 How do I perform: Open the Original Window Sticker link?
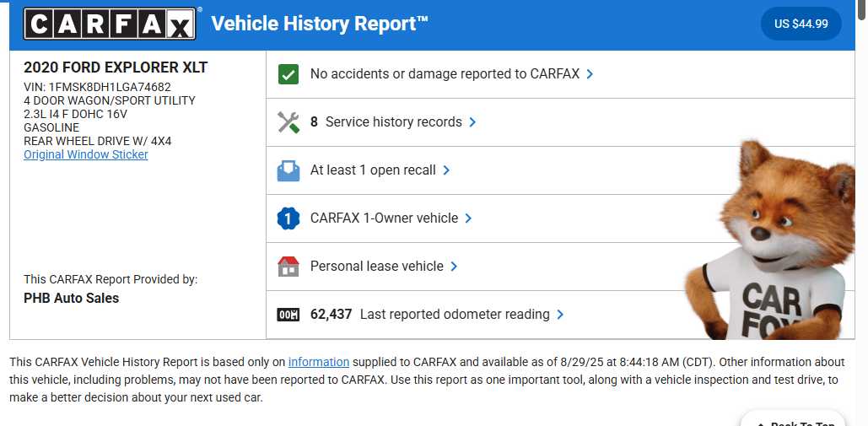coord(86,154)
